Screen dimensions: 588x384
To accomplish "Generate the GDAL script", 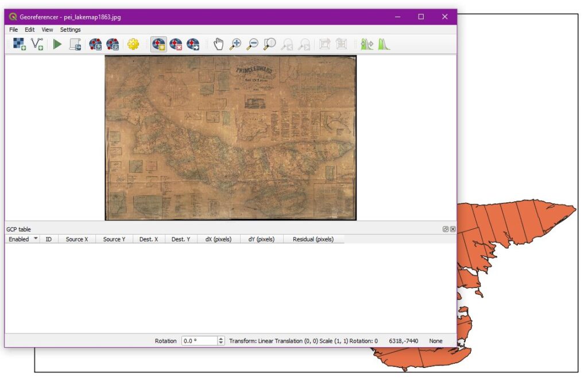I will (75, 44).
